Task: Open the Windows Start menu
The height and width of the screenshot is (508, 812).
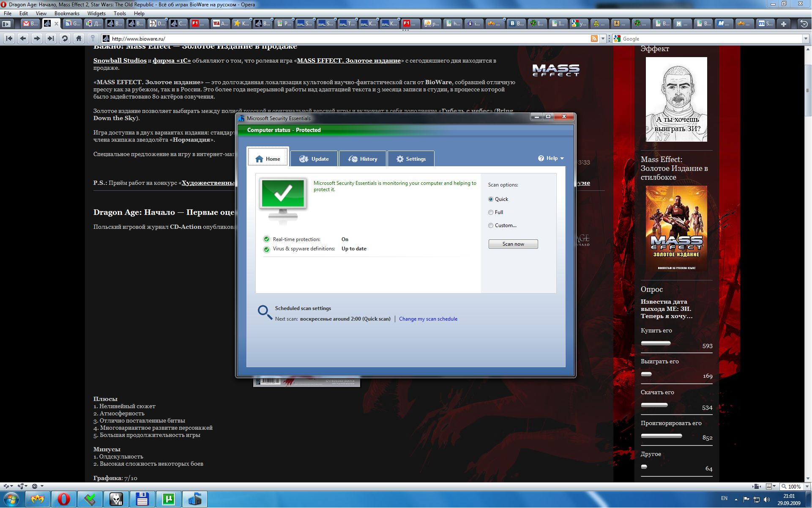Action: (x=11, y=499)
